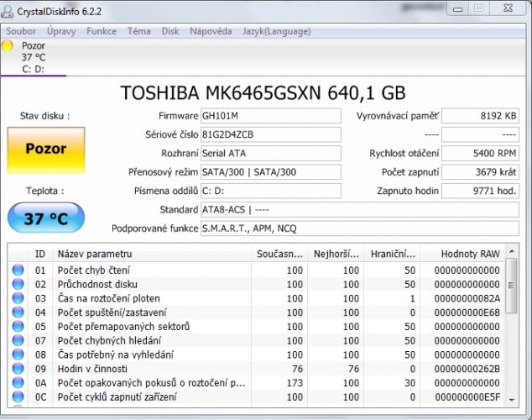Click the blue status dot for attribute 09
Viewport: 532px width, 420px height.
(x=18, y=369)
